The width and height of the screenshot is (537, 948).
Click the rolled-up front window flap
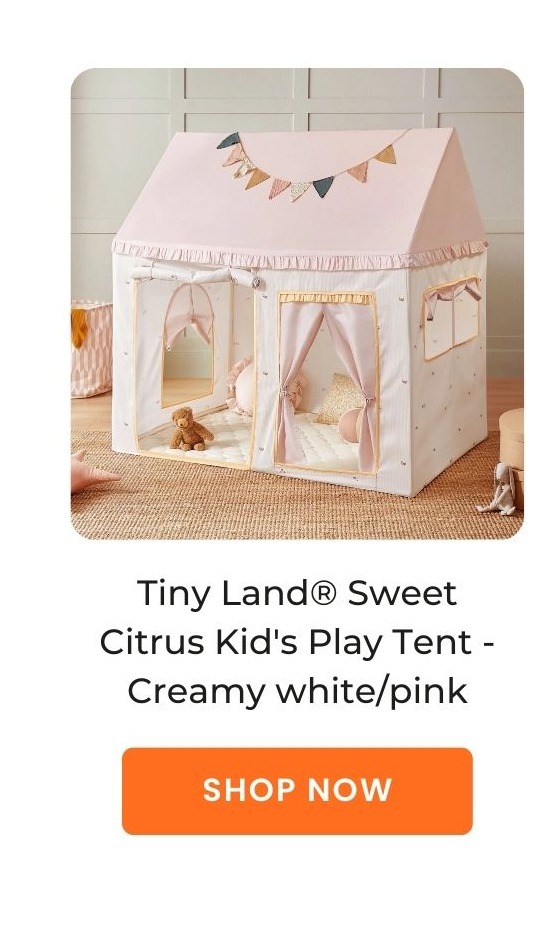tap(195, 274)
